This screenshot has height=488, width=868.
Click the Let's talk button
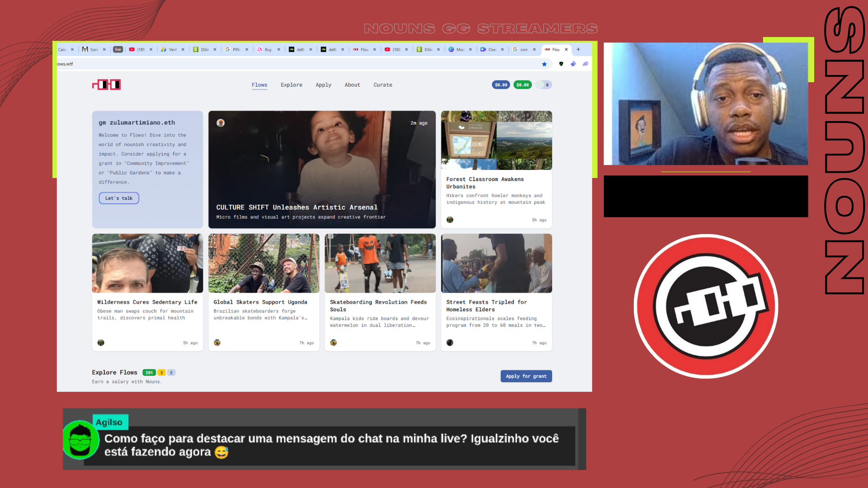point(119,198)
